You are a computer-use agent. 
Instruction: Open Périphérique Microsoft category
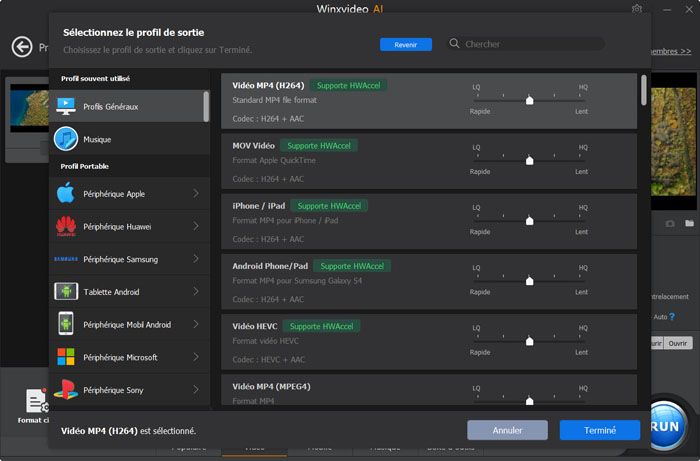coord(129,357)
